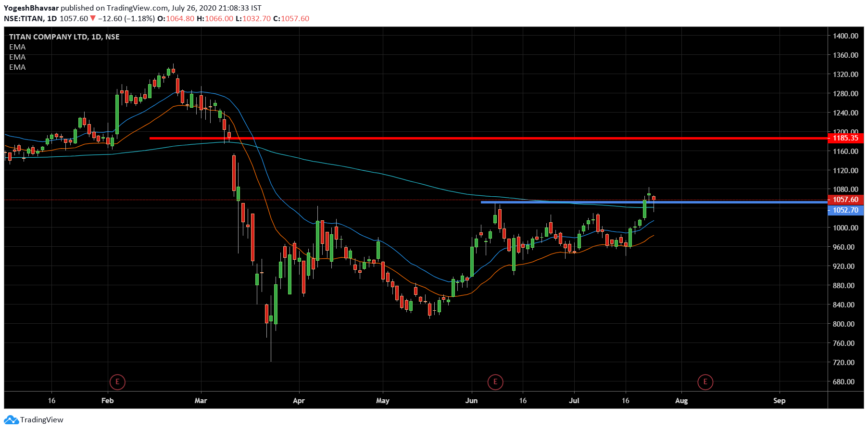Click the second EMA indicator label

17,57
